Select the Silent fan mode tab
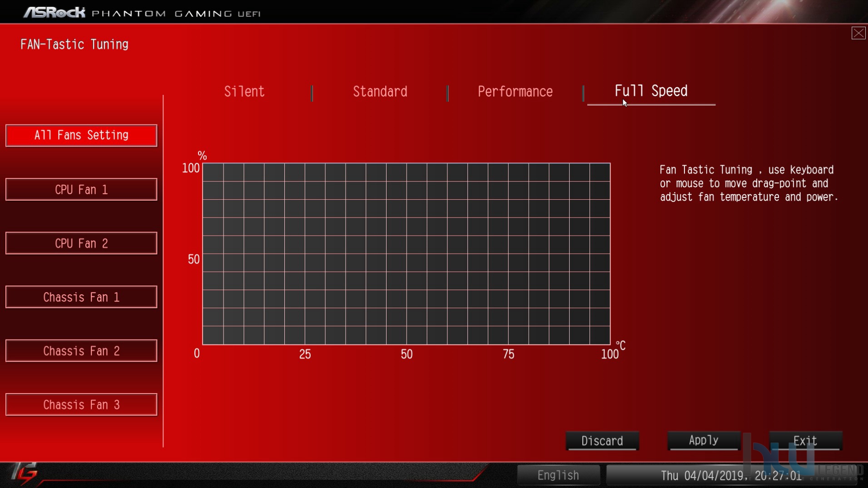The width and height of the screenshot is (868, 488). click(x=244, y=92)
